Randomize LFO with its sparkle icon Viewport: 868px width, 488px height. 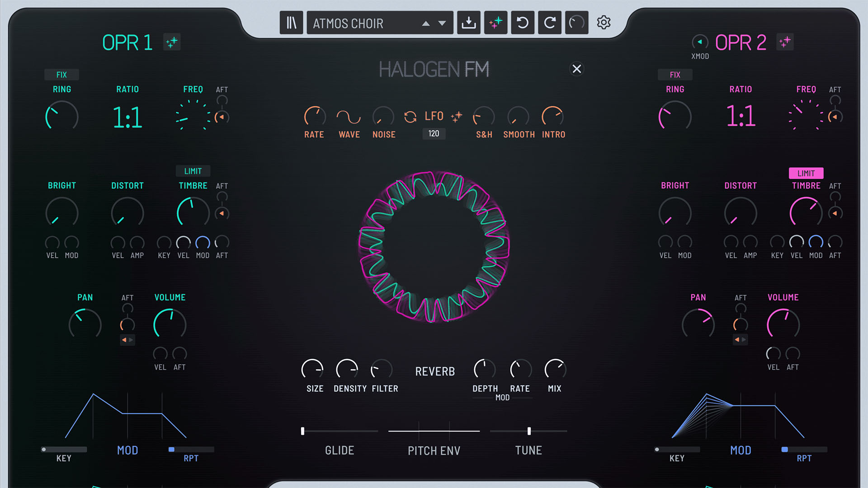coord(457,117)
